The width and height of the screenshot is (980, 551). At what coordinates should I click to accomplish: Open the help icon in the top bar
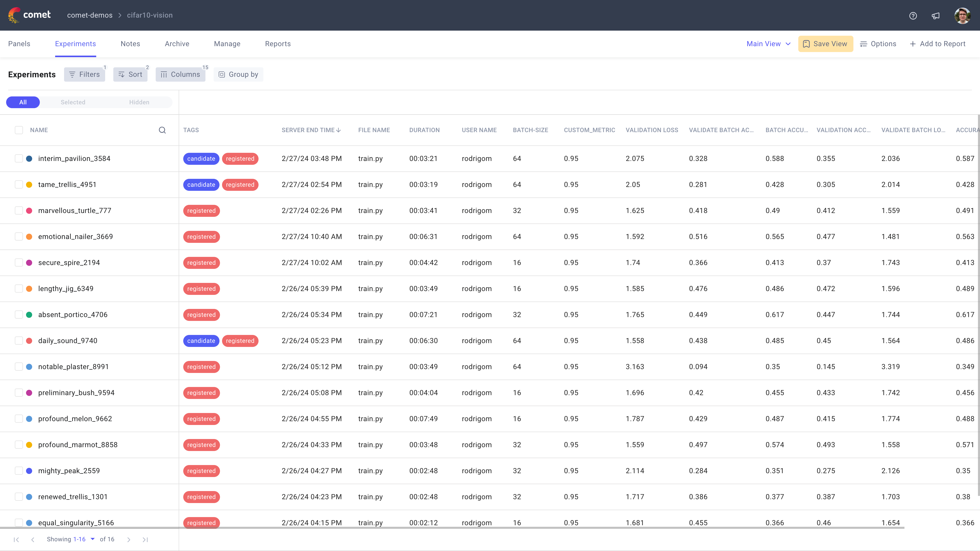[x=913, y=16]
